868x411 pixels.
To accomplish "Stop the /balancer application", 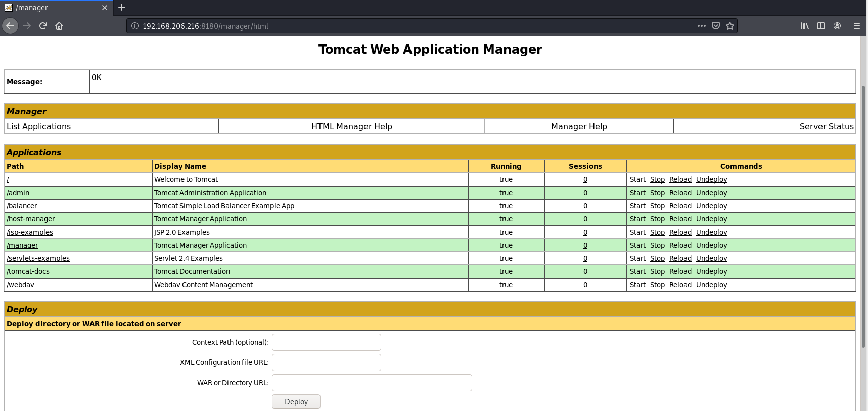I will point(657,206).
